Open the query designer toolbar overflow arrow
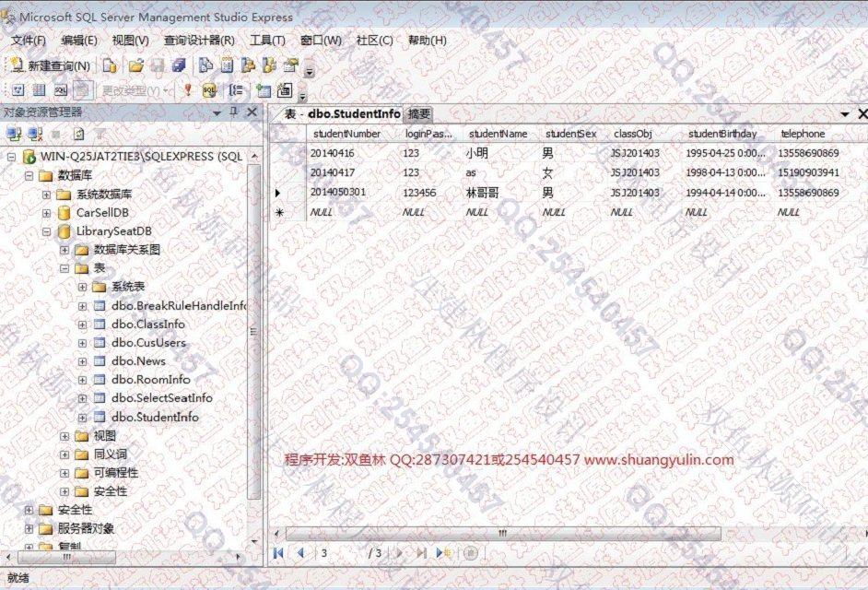 click(x=302, y=96)
